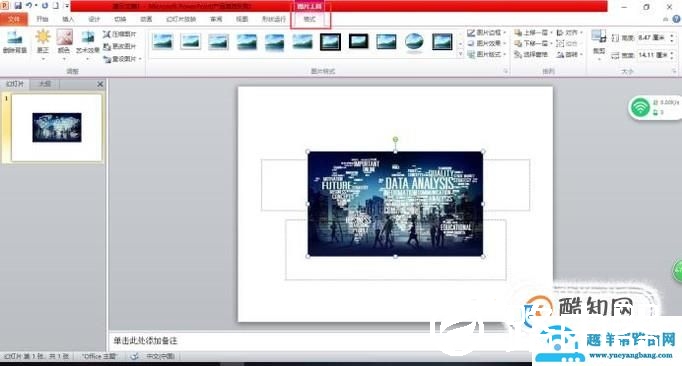Click the spell check icon in status bar
Viewport: 682px width, 366px height.
[134, 356]
